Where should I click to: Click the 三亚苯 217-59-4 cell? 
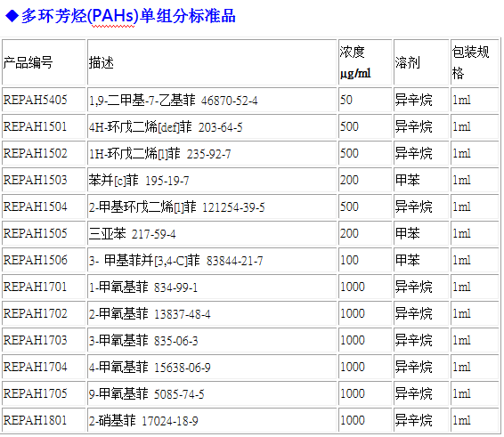(212, 233)
